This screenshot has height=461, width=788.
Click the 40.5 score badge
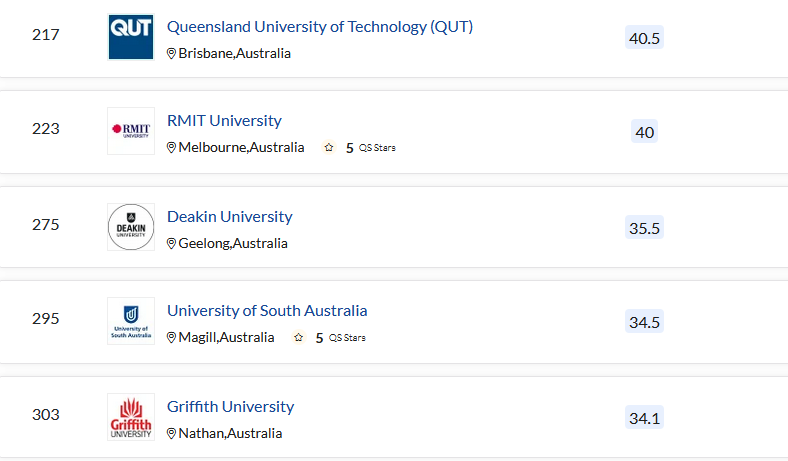point(644,38)
